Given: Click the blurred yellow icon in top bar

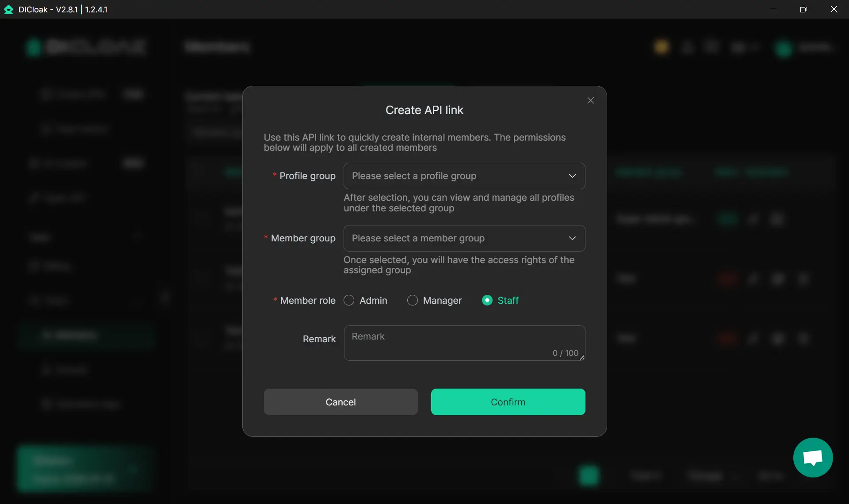Looking at the screenshot, I should point(662,47).
